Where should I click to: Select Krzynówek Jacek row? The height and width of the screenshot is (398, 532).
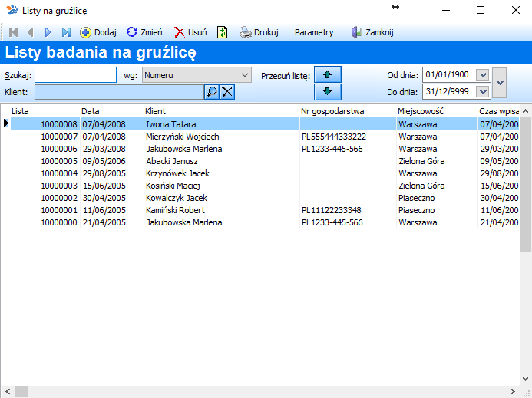point(265,173)
